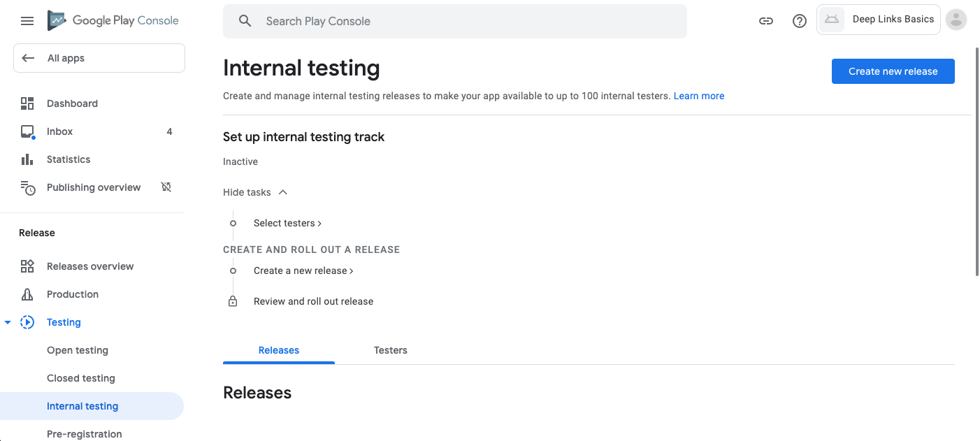Click the Create new release button

click(893, 71)
